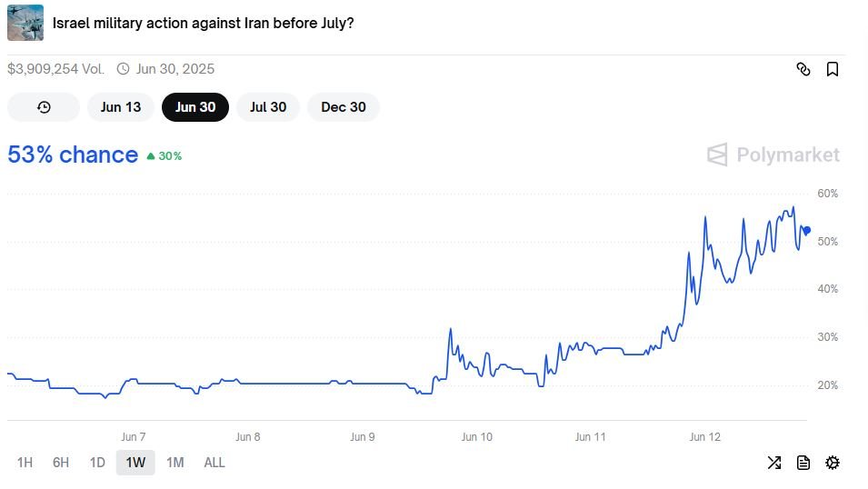Click the Polymarket logo watermark
This screenshot has height=489, width=868.
coord(773,155)
